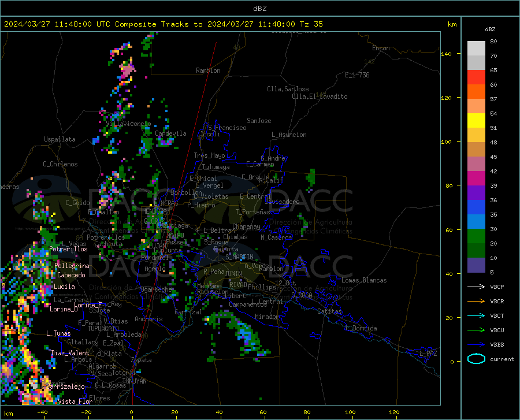Click the white VBCP arrow legend icon
This screenshot has width=520, height=420.
pyautogui.click(x=476, y=287)
